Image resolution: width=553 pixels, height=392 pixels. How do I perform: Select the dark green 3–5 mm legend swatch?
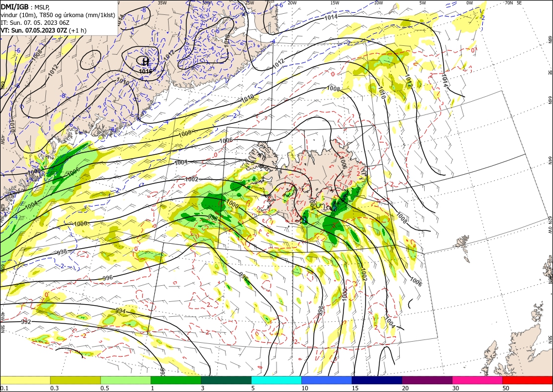coord(226,380)
